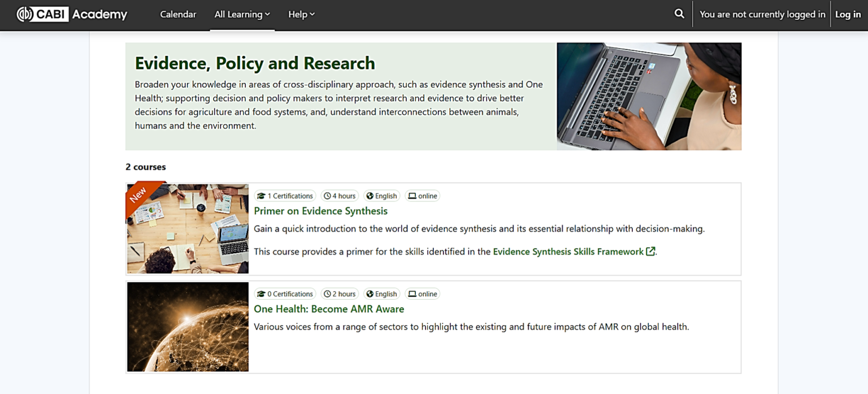This screenshot has height=394, width=868.
Task: Click the 4 hours duration clock icon
Action: (327, 196)
